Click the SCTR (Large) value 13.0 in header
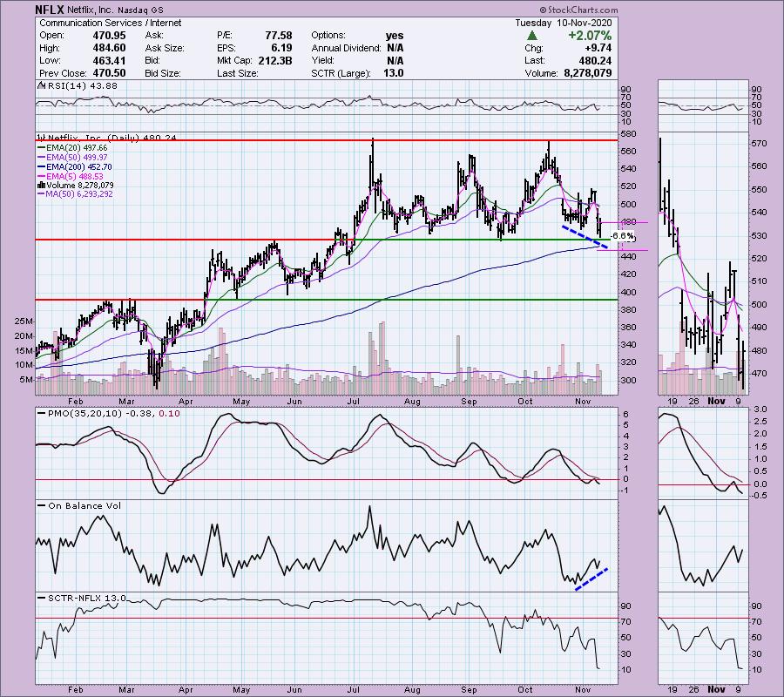 tap(394, 73)
